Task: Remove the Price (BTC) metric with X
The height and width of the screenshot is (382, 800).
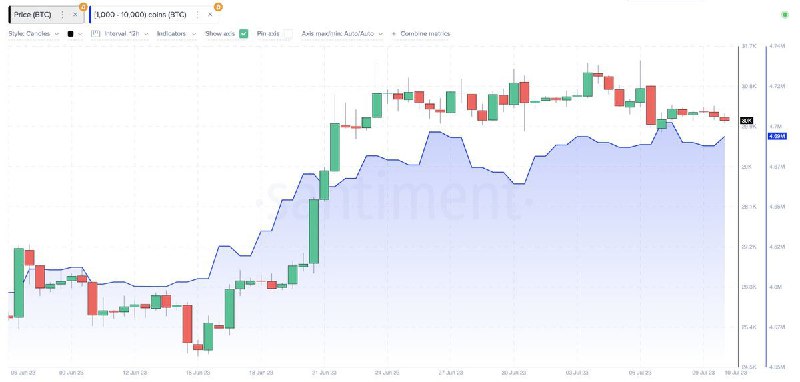Action: [x=75, y=15]
